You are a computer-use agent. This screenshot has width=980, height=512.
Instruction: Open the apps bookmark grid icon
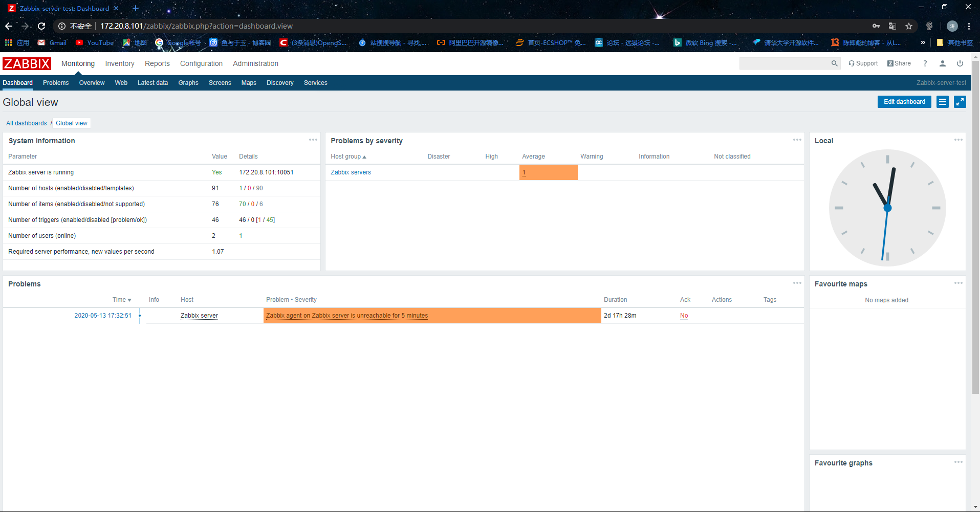(8, 42)
